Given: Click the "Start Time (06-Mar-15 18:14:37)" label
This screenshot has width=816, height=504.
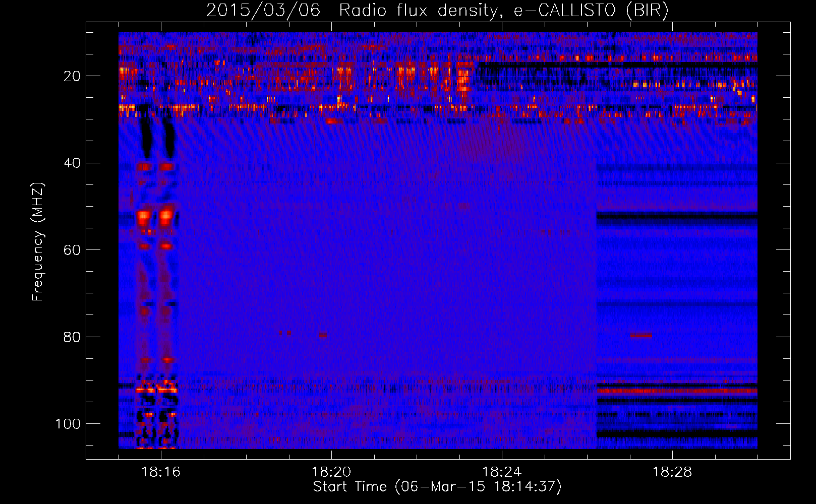Looking at the screenshot, I should [x=437, y=487].
